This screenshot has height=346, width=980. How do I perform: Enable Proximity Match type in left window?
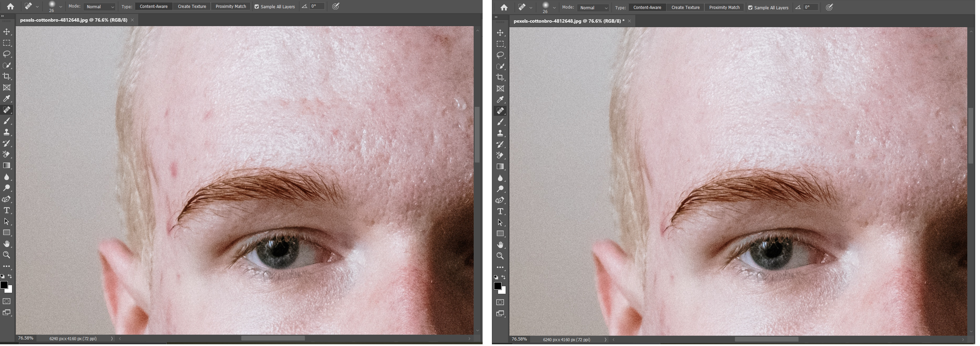point(231,7)
